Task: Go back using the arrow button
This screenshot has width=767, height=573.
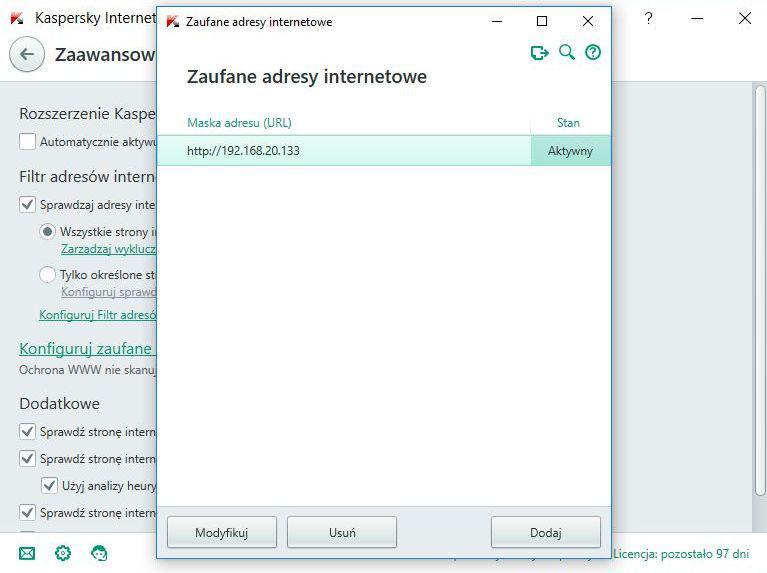Action: tap(27, 54)
